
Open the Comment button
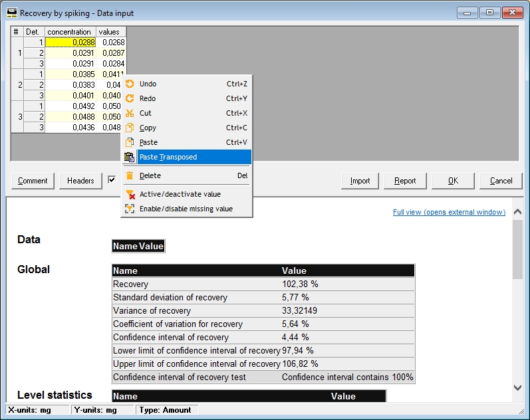pos(33,181)
